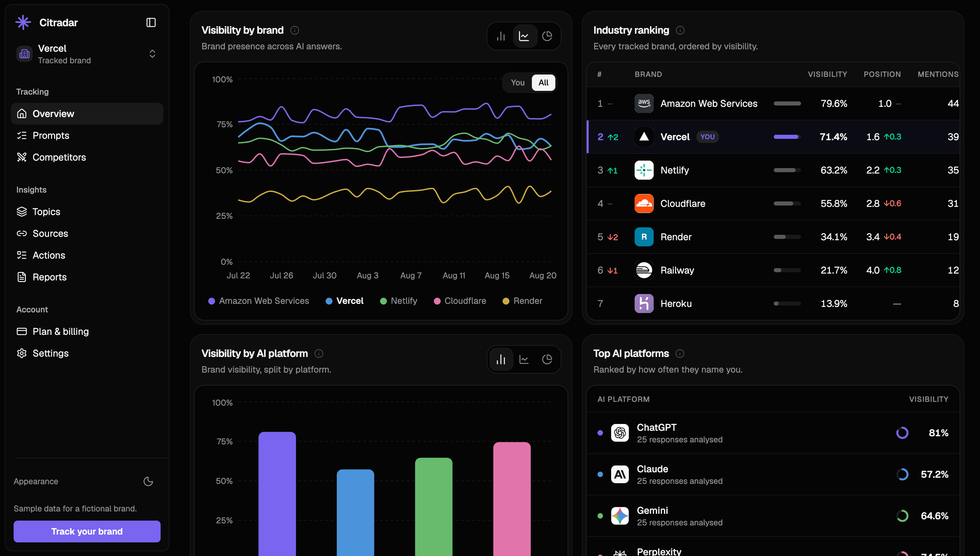
Task: Show info for Visibility by AI platform
Action: click(x=319, y=354)
